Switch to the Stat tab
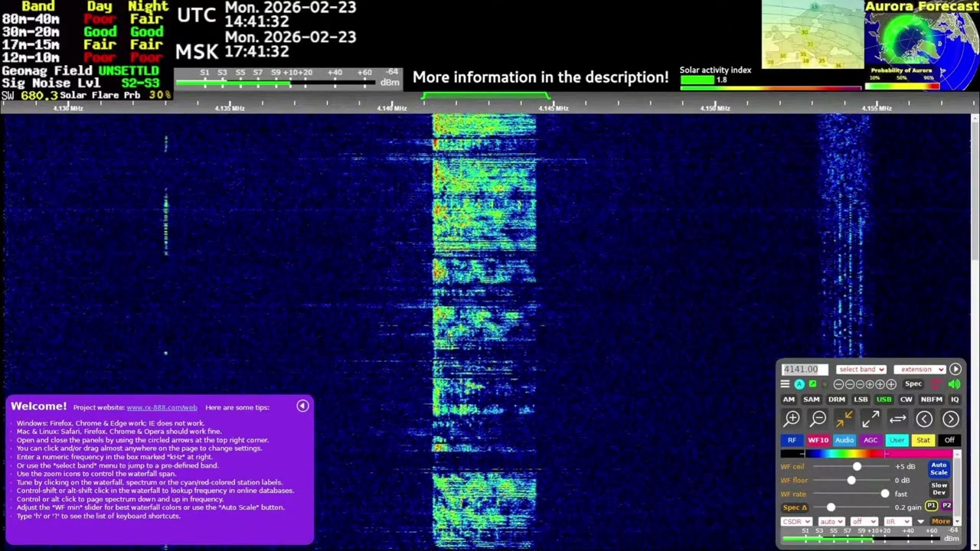The image size is (980, 551). (923, 440)
